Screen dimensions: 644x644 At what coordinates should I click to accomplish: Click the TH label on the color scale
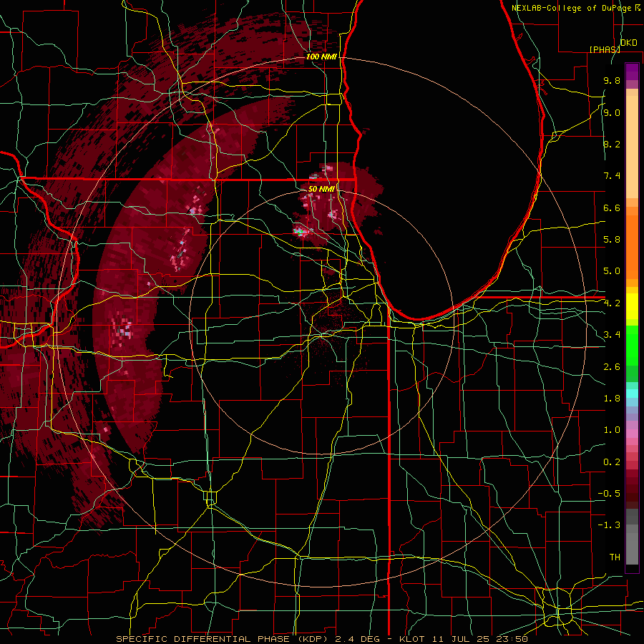615,557
